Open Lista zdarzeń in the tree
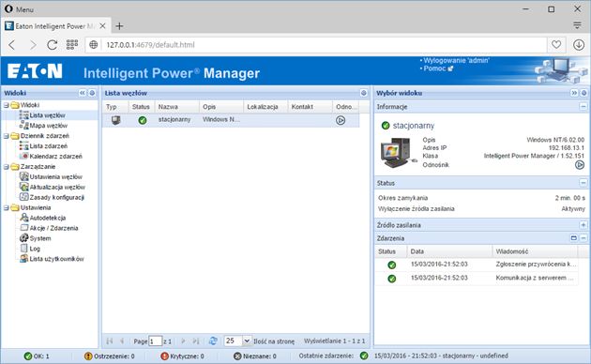Screen dimensions: 591x364 coord(48,145)
